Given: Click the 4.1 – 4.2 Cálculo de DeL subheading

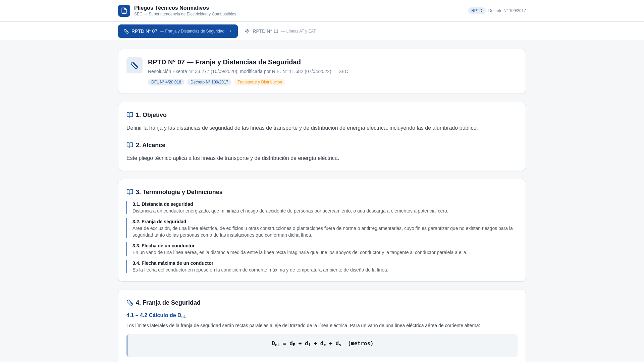Looking at the screenshot, I should [x=156, y=315].
